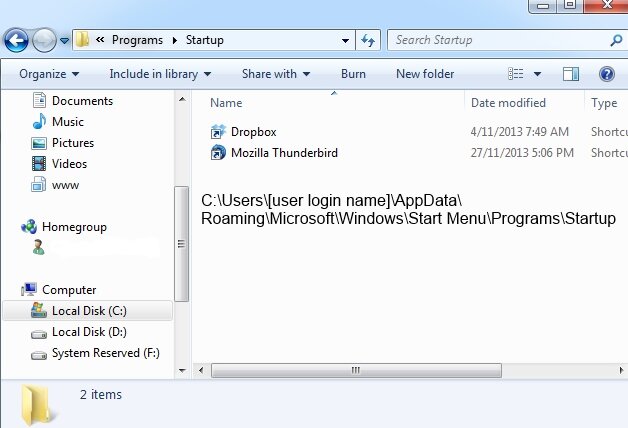Click the folder icon in details pane

[36, 404]
